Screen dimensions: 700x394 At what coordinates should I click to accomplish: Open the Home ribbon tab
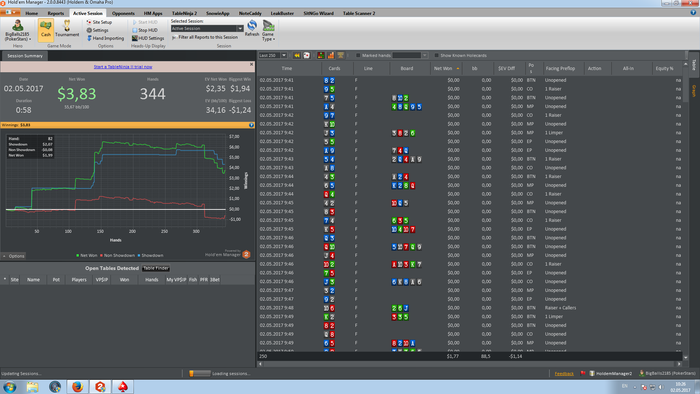tap(31, 13)
